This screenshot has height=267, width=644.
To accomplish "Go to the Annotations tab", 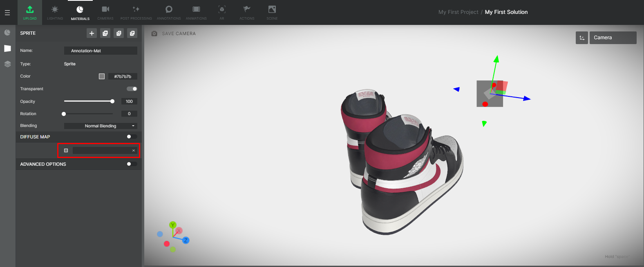I will point(169,13).
